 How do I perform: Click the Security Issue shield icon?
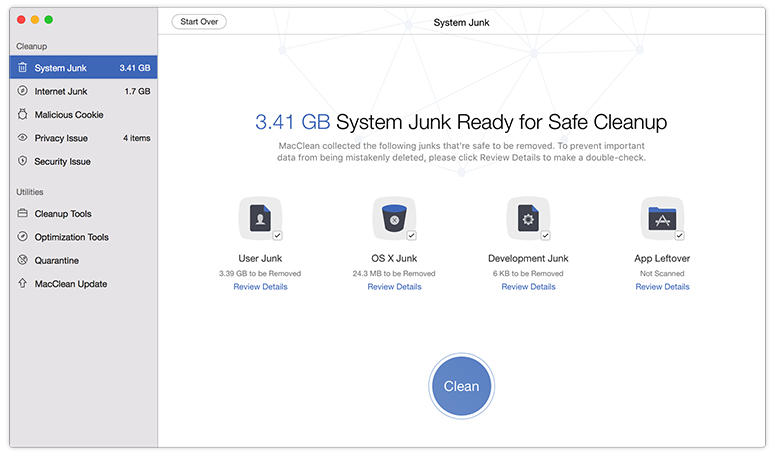pos(22,161)
